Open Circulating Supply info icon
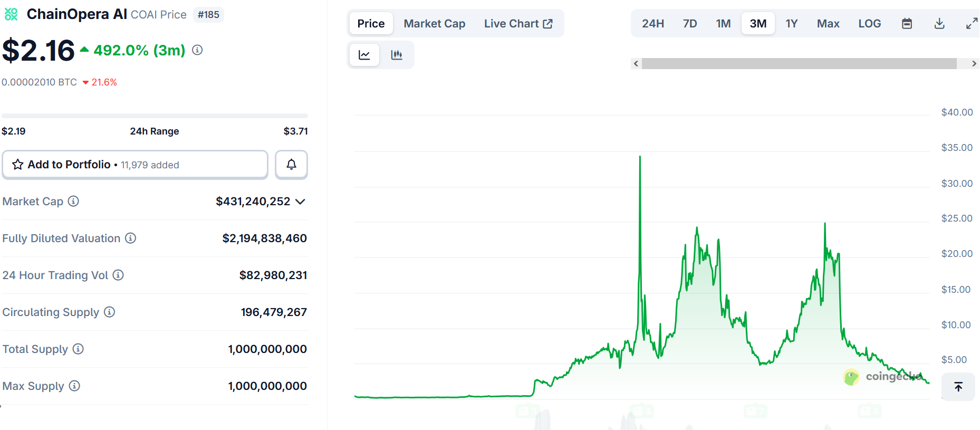Screen dimensions: 980x430 [109, 312]
